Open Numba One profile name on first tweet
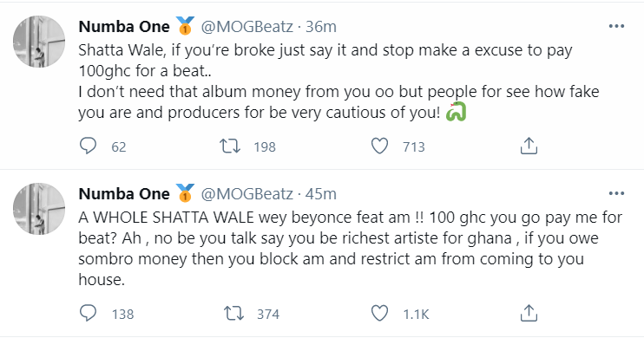Image resolution: width=644 pixels, height=338 pixels. click(124, 27)
